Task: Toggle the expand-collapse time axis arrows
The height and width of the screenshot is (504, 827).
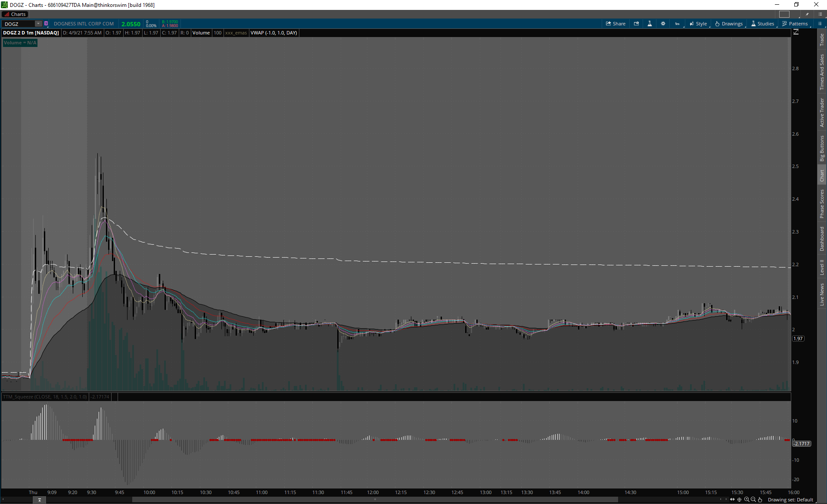Action: tap(732, 500)
